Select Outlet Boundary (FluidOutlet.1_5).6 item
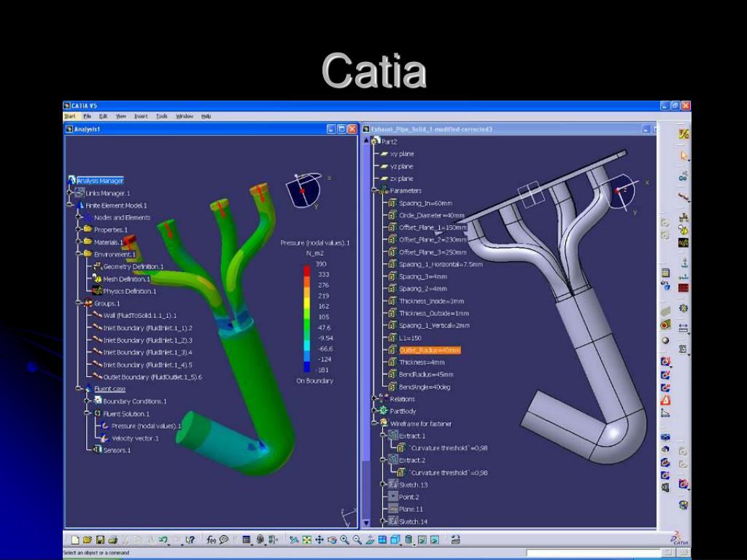Viewport: 747px width, 560px height. [152, 377]
